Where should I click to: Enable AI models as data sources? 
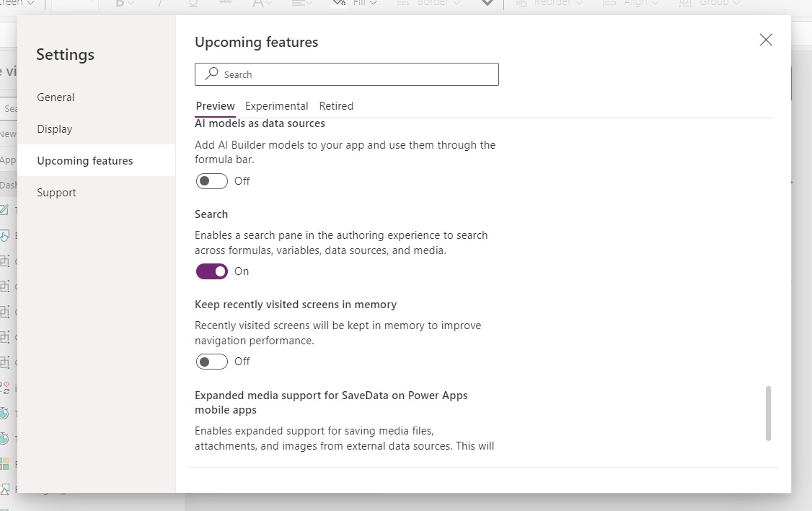point(211,180)
